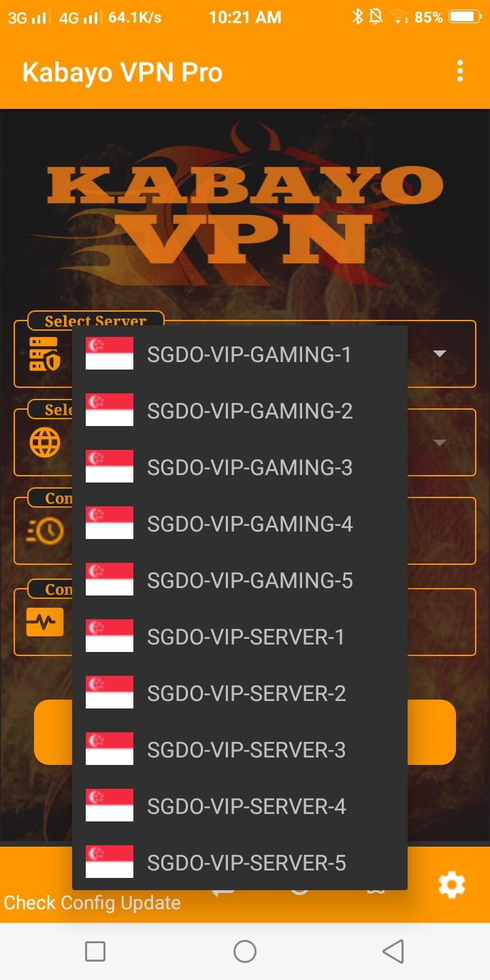Open the three-dot overflow menu

[460, 71]
